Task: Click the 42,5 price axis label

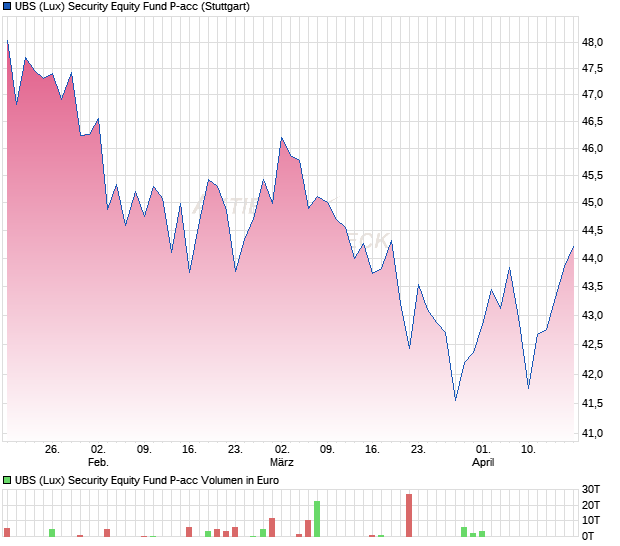Action: (x=592, y=344)
